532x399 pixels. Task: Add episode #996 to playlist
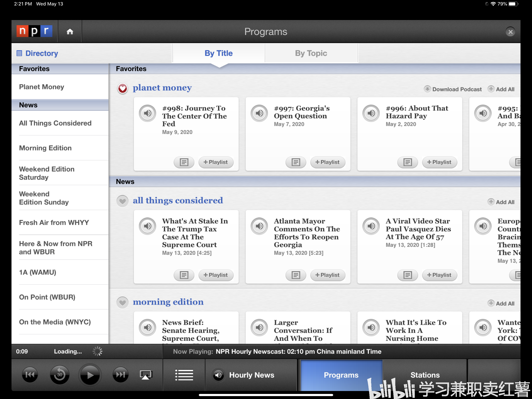(x=439, y=162)
